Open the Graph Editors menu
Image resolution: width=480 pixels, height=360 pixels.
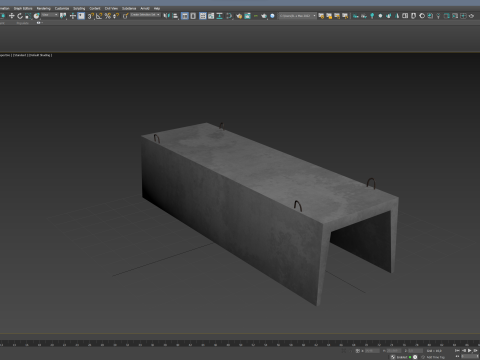pos(23,8)
